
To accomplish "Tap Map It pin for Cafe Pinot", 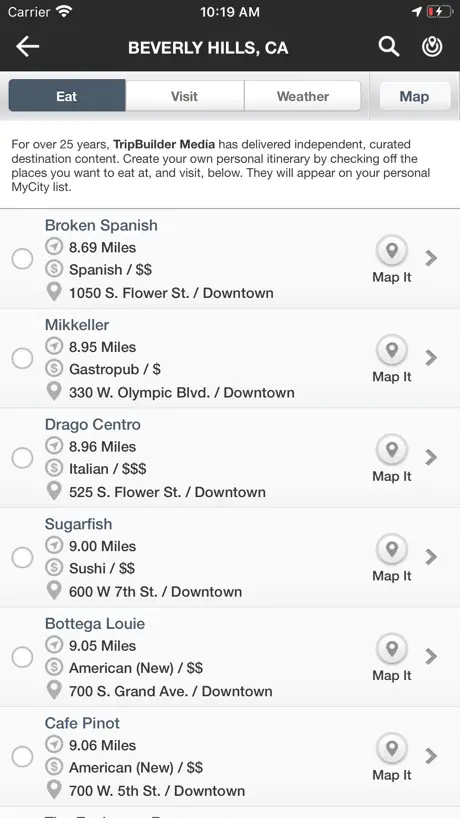I will pos(392,749).
